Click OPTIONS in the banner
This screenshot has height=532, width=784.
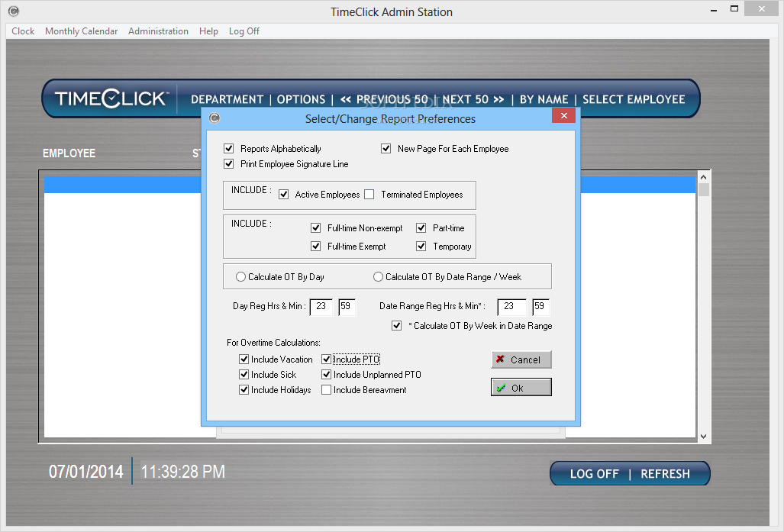pyautogui.click(x=301, y=99)
